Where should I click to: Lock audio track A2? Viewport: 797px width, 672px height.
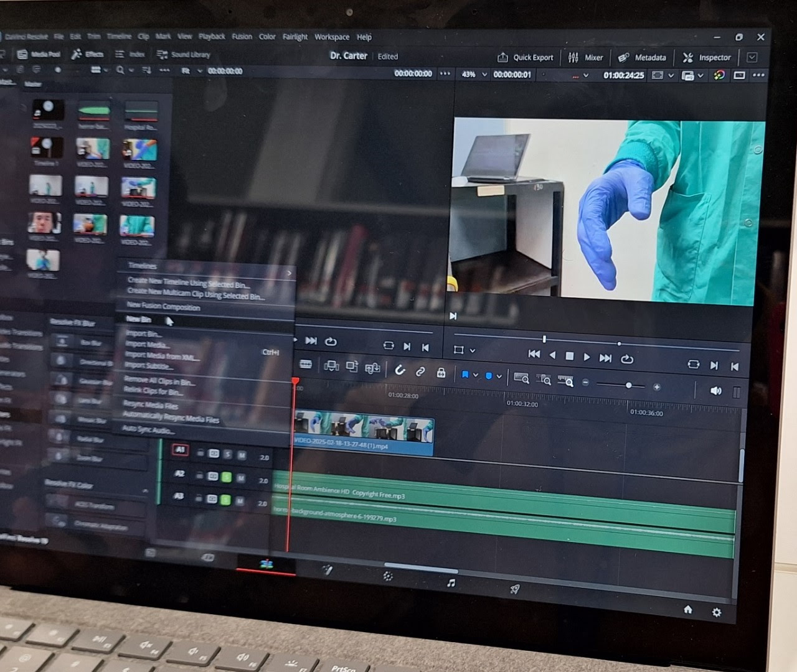[x=199, y=475]
